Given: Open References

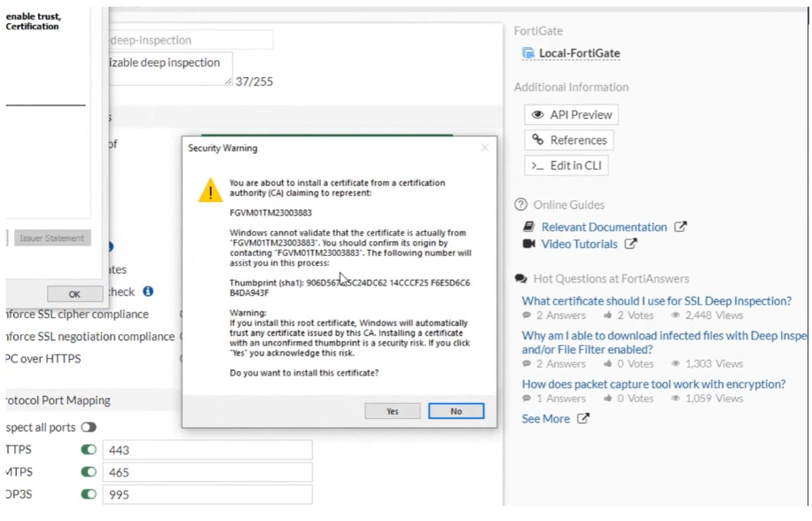Looking at the screenshot, I should [x=569, y=140].
